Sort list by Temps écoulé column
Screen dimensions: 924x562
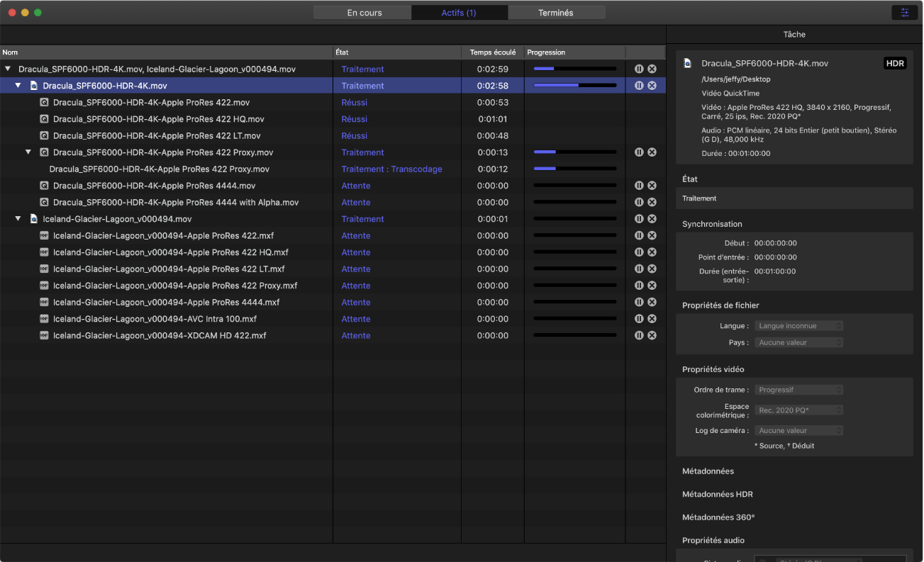[492, 52]
